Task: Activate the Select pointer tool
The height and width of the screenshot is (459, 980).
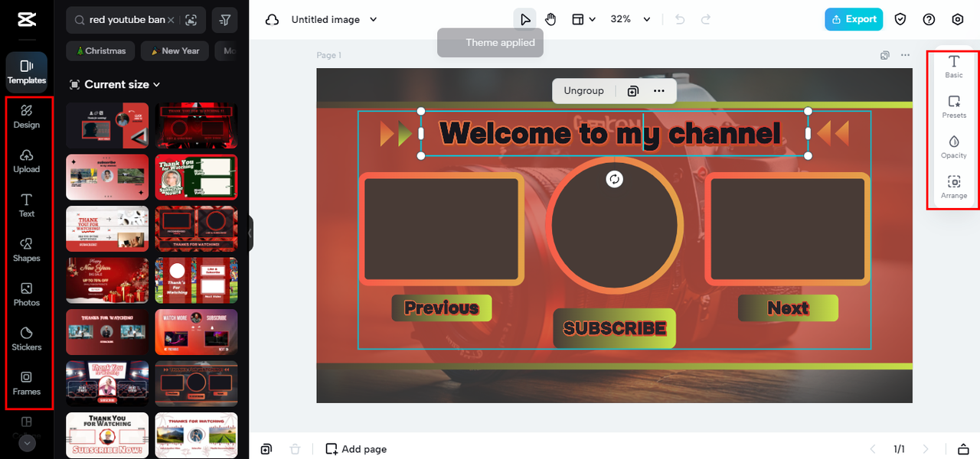Action: (x=524, y=19)
